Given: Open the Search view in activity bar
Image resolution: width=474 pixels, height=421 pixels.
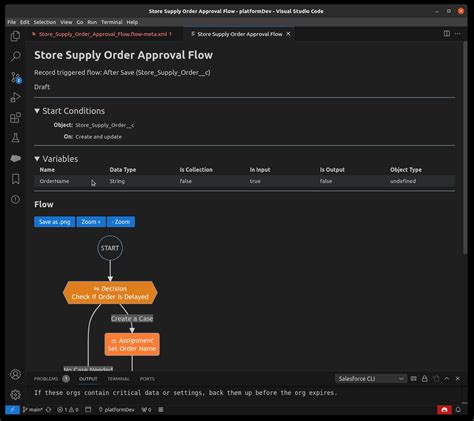Looking at the screenshot, I should pos(15,56).
